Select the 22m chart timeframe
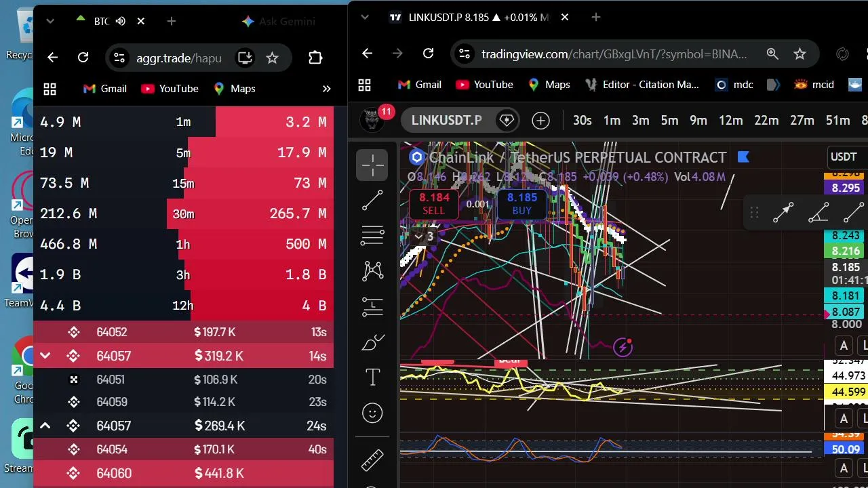This screenshot has height=488, width=868. click(766, 121)
